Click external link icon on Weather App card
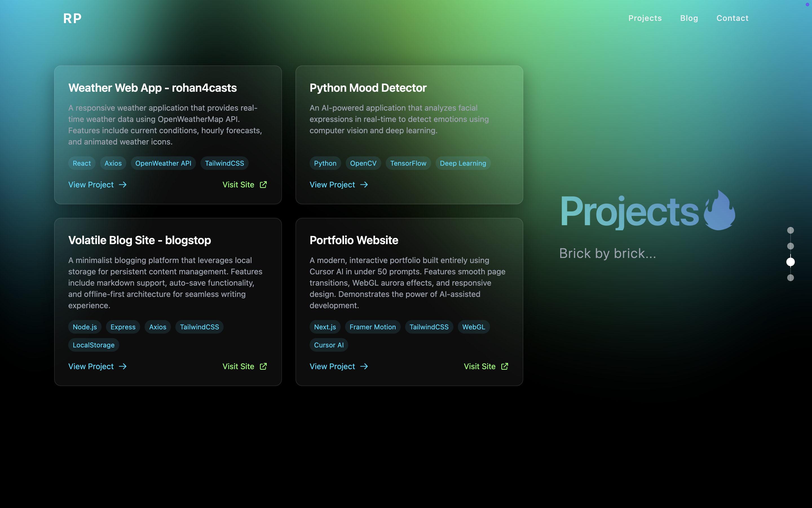812x508 pixels. click(263, 185)
